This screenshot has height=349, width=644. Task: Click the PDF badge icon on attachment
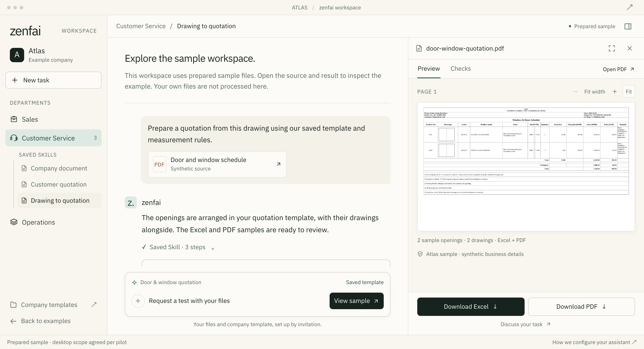click(x=159, y=164)
